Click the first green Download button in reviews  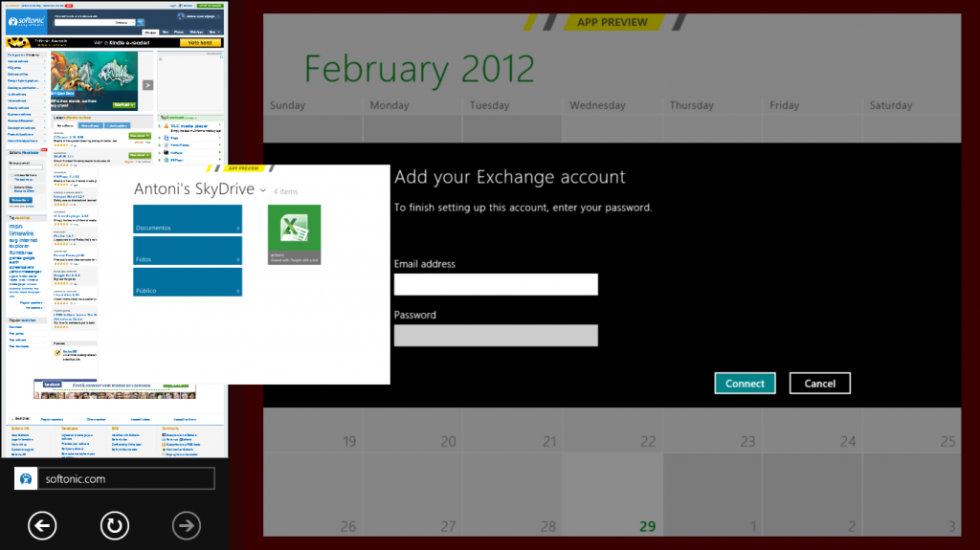tap(140, 136)
